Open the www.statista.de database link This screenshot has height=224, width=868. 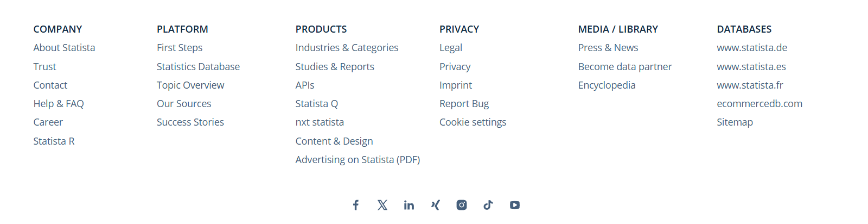[x=752, y=48]
